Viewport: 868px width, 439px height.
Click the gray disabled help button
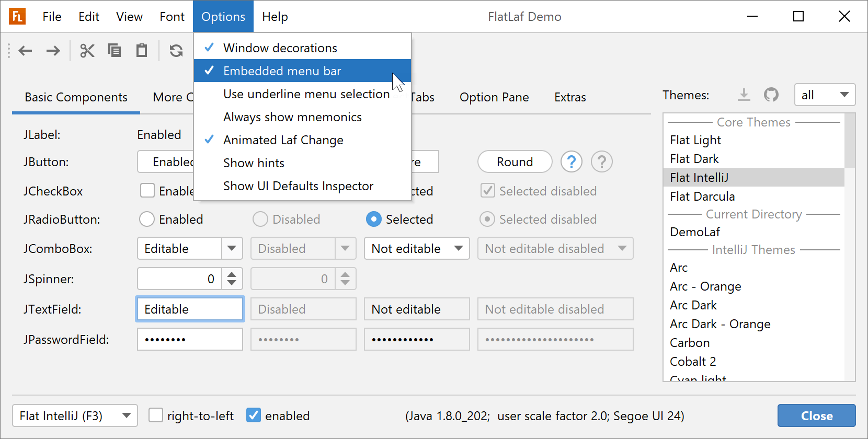[602, 161]
